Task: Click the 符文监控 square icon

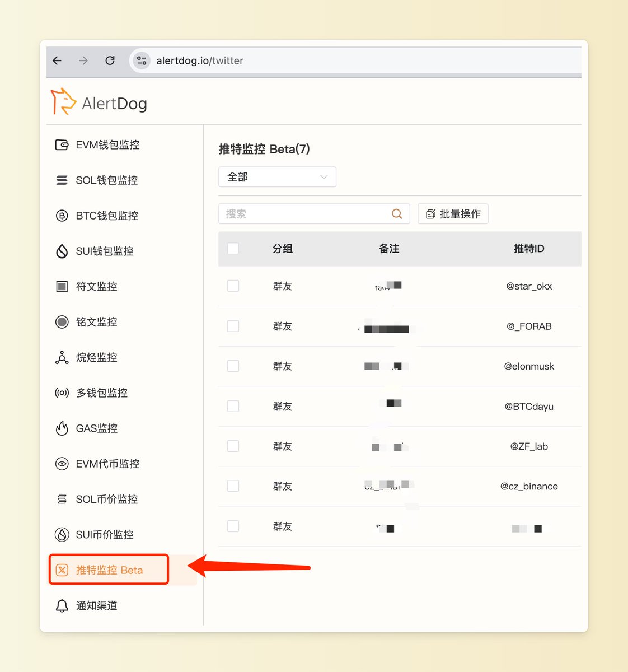Action: (x=62, y=287)
